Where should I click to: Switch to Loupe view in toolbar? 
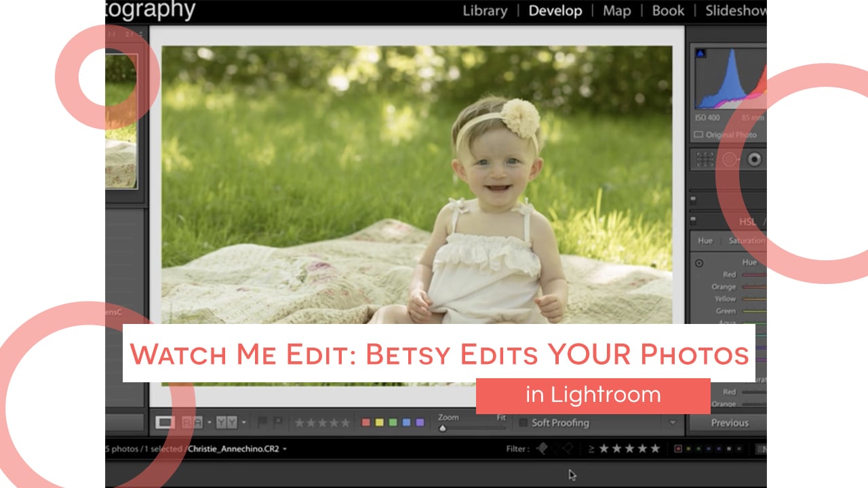(x=165, y=422)
